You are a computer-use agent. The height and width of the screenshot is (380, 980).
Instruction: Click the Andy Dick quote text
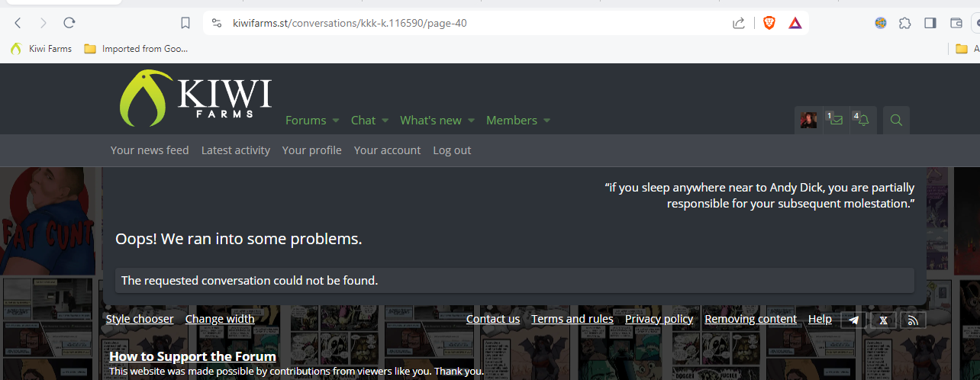[x=759, y=195]
